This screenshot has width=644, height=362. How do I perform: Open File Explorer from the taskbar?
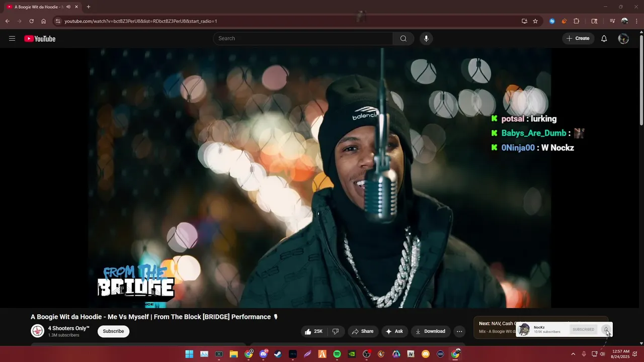click(x=233, y=354)
